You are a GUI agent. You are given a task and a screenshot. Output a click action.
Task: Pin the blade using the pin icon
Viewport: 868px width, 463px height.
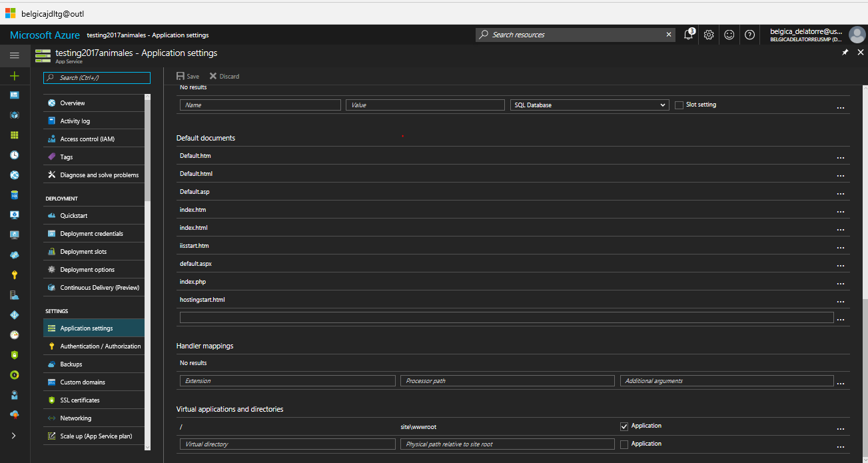click(845, 53)
